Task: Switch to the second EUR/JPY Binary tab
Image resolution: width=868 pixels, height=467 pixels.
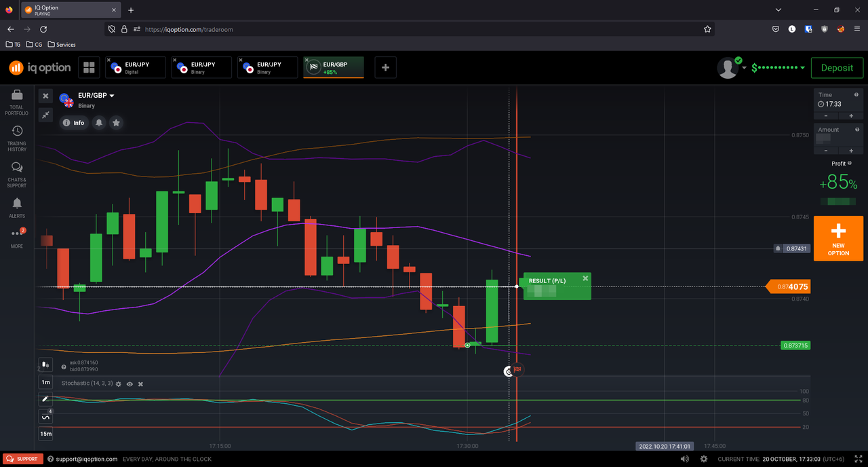Action: point(268,68)
